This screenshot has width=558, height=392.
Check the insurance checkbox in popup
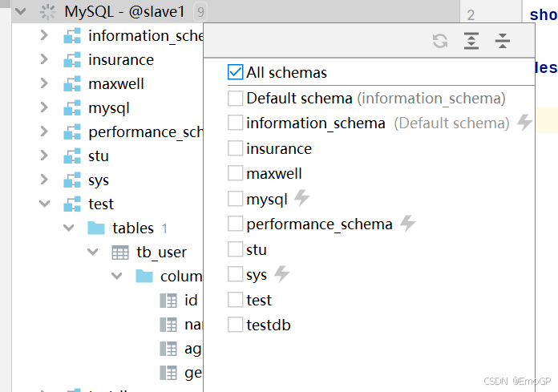pos(235,148)
